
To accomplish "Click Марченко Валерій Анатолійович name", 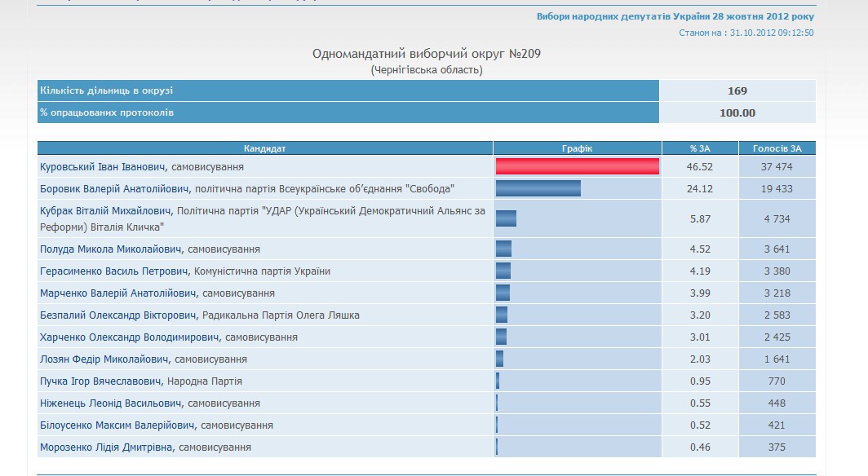I will coord(117,293).
